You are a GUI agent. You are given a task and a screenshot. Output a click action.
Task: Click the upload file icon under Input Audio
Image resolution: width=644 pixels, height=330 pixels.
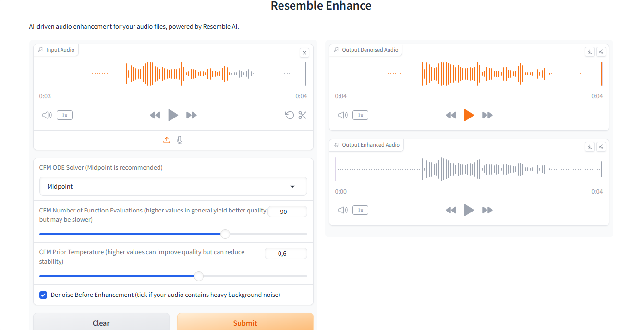167,140
